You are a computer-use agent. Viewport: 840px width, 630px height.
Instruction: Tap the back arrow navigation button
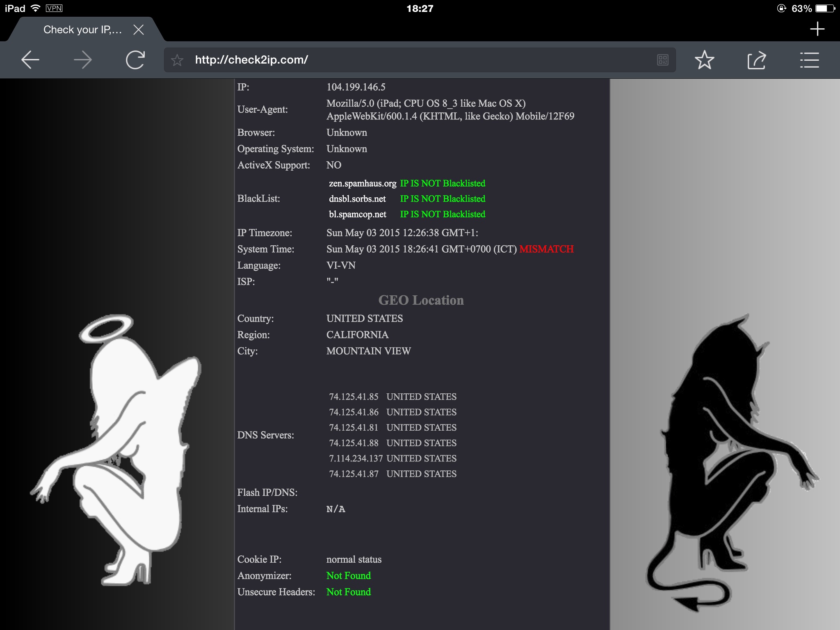(30, 60)
